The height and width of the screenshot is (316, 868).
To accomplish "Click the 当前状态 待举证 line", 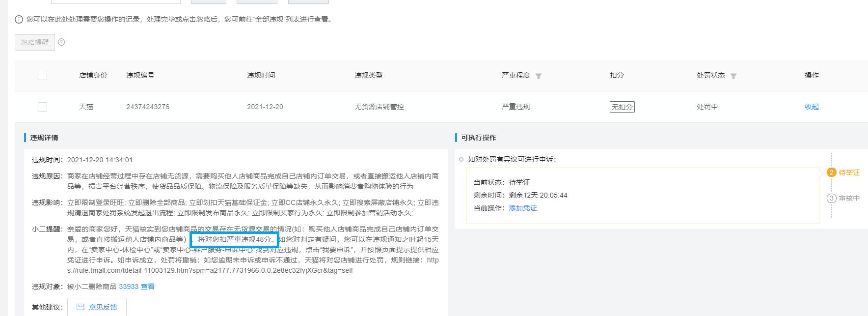I will pos(502,182).
